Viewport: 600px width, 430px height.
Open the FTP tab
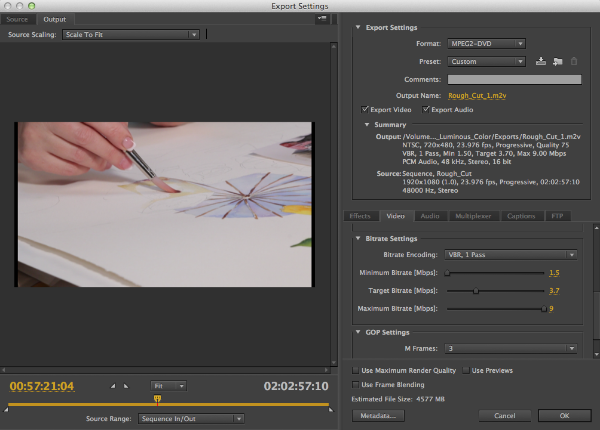point(557,216)
